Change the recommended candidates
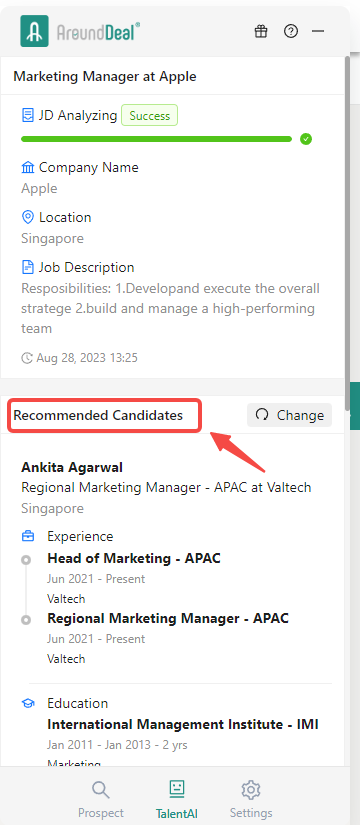The width and height of the screenshot is (360, 825). click(289, 415)
